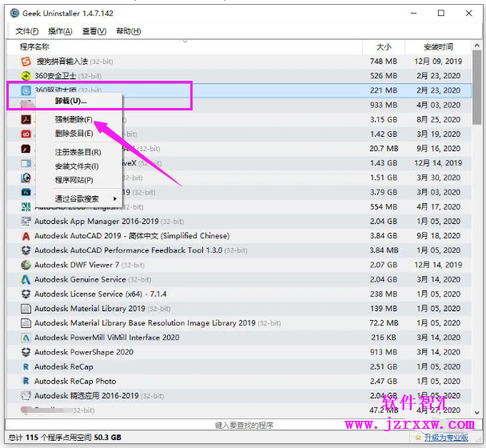Expand the 通过谷歌搜索 submenu
Viewport: 486px width, 448px height.
[x=79, y=198]
